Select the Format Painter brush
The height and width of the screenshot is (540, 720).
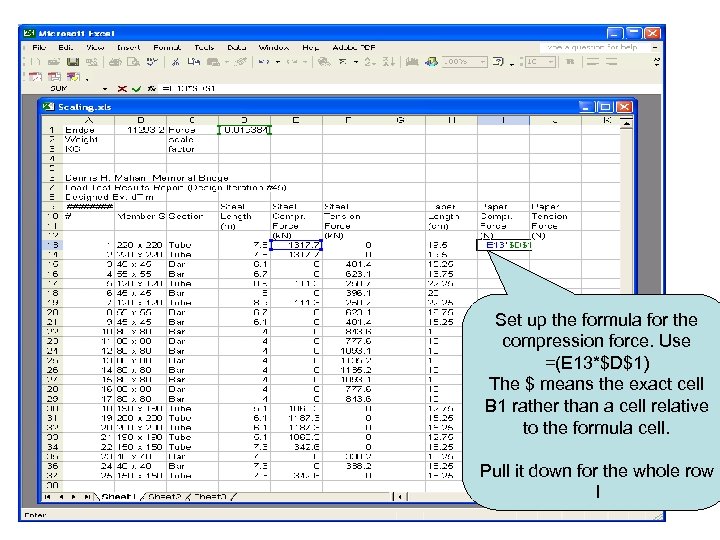pyautogui.click(x=242, y=62)
